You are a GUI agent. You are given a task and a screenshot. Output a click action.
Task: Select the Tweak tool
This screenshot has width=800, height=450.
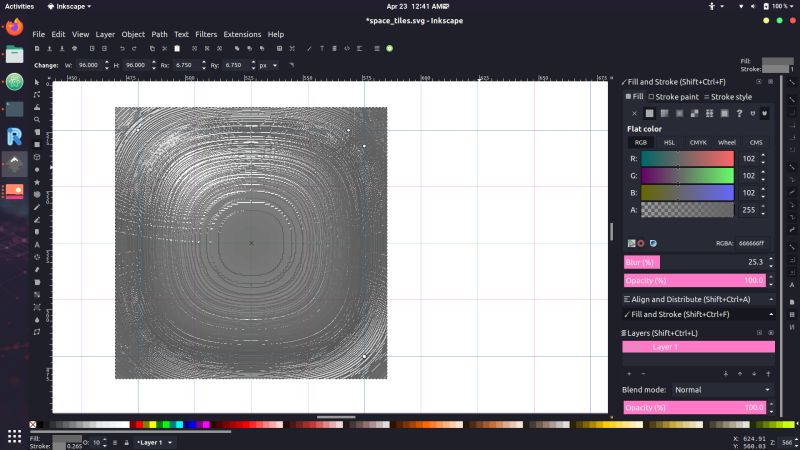coord(37,107)
